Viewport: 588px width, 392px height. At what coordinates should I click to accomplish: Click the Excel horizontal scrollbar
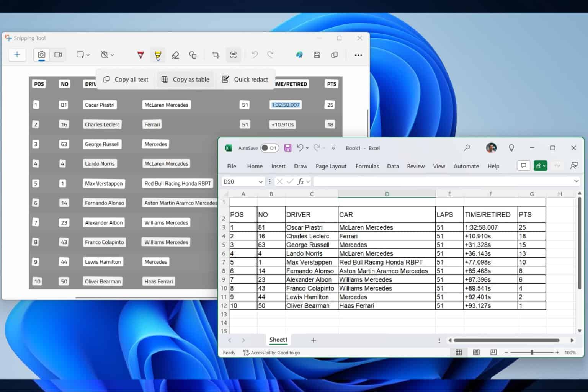point(507,340)
